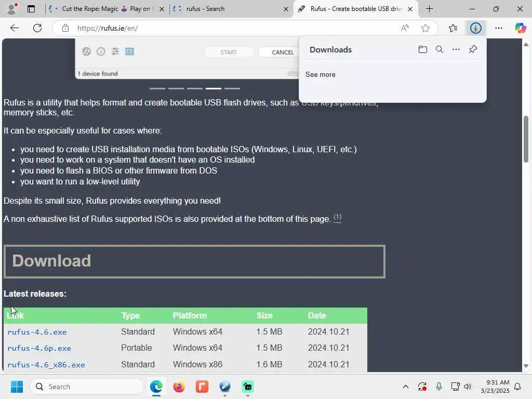The width and height of the screenshot is (532, 399).
Task: Open the Favorites list icon
Action: [453, 28]
